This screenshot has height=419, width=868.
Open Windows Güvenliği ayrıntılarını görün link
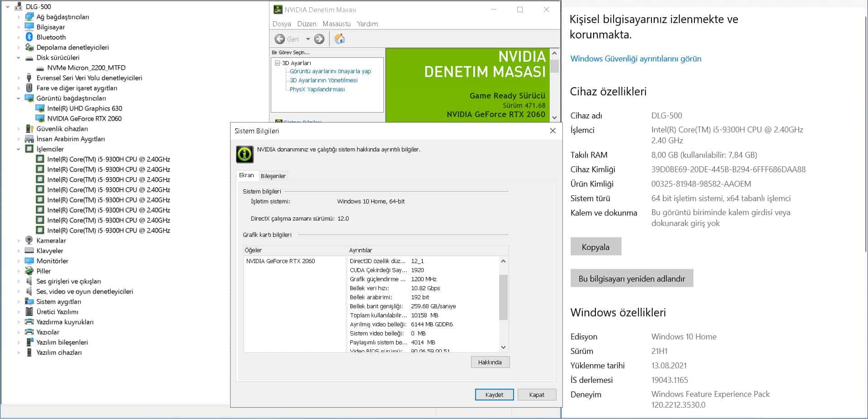click(x=636, y=59)
